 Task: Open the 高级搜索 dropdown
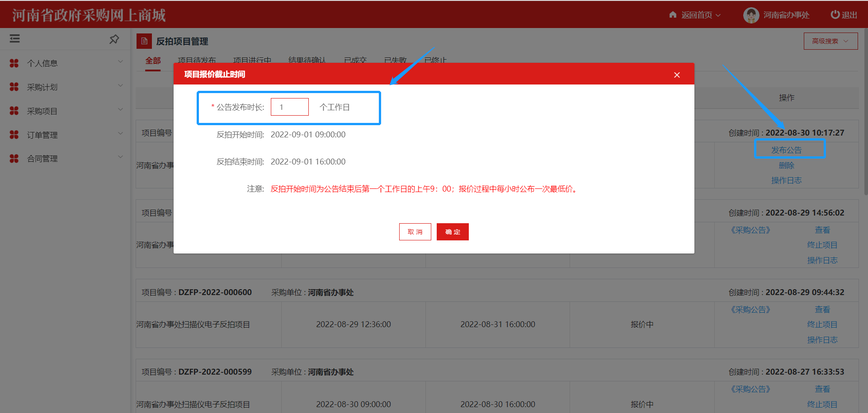pyautogui.click(x=830, y=41)
